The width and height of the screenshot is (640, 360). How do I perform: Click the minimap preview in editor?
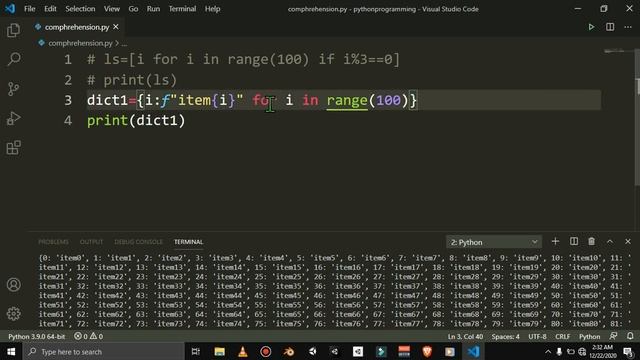pyautogui.click(x=614, y=52)
